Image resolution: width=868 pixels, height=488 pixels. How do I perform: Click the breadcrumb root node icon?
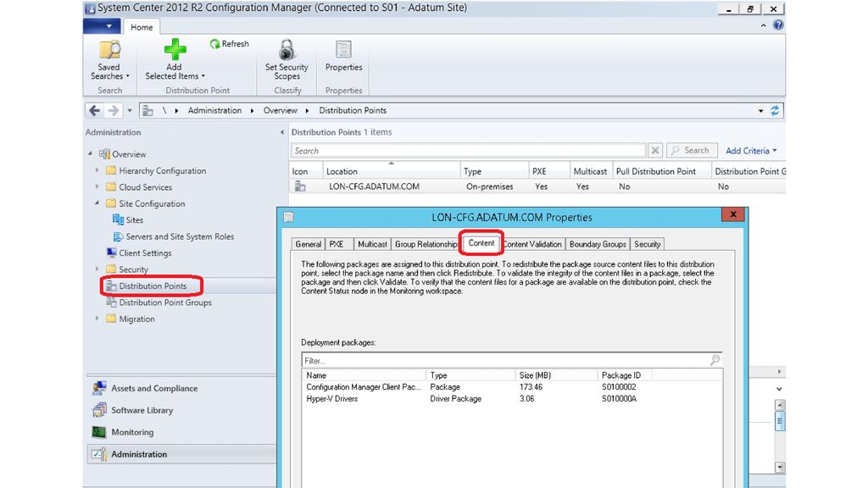click(x=147, y=111)
